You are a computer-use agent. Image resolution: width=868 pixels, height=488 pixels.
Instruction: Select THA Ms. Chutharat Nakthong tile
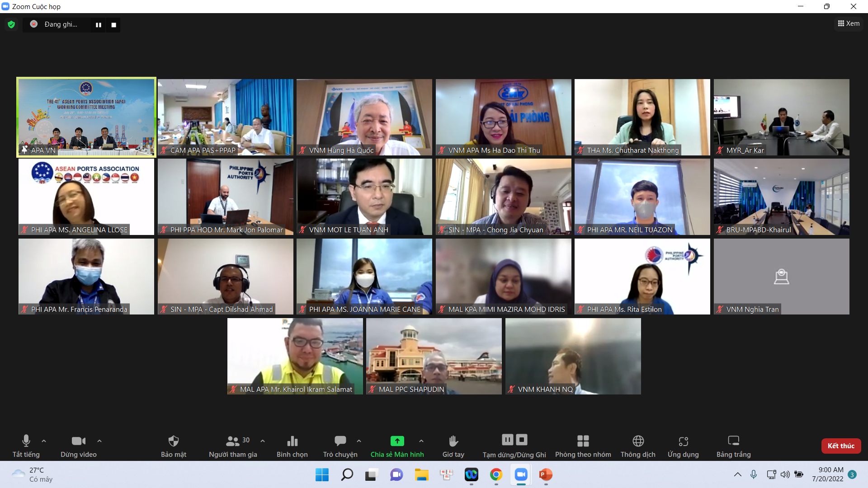click(x=642, y=117)
